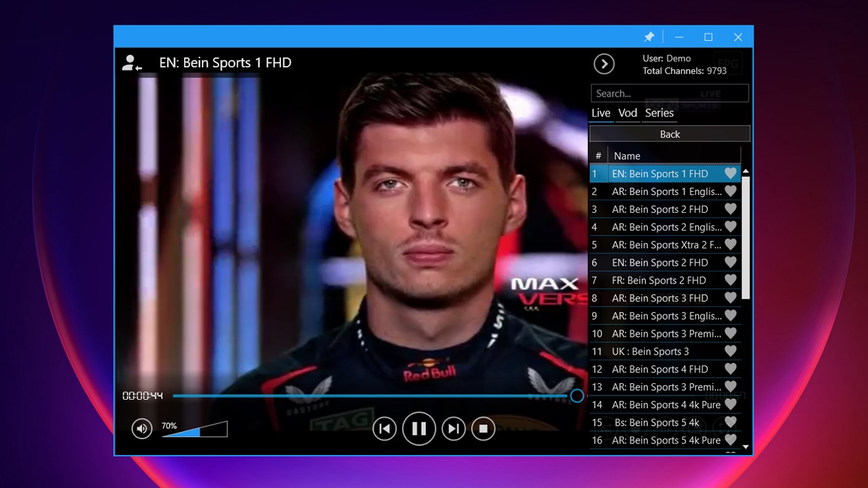Click the scroll-up arrow on channel list
This screenshot has width=868, height=488.
pos(745,170)
